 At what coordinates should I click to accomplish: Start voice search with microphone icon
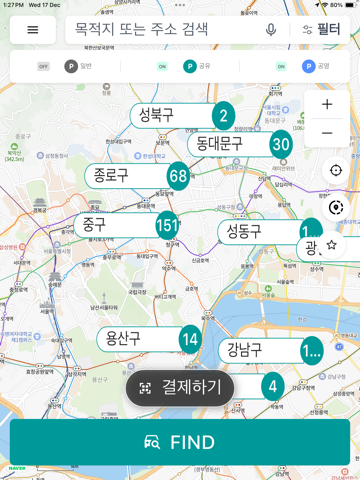[271, 30]
